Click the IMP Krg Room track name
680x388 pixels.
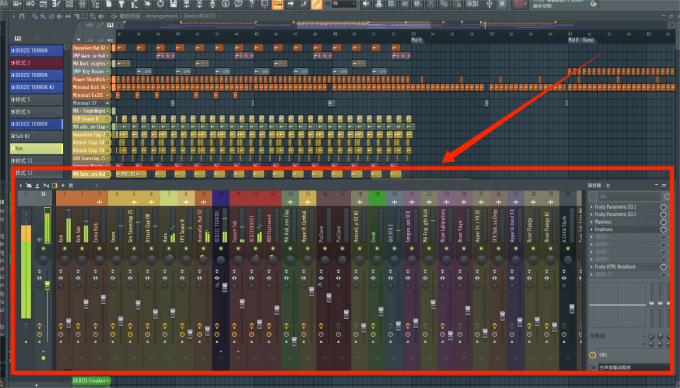(x=89, y=72)
